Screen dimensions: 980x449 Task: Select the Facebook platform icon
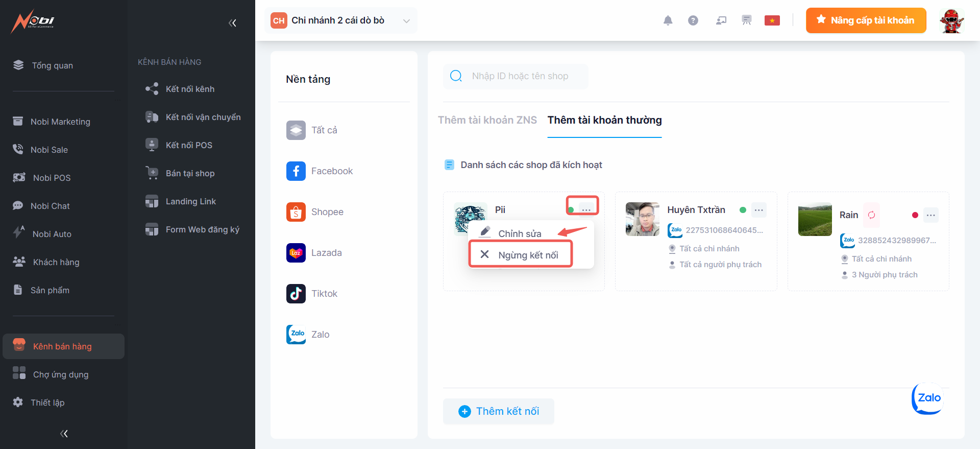pos(296,171)
